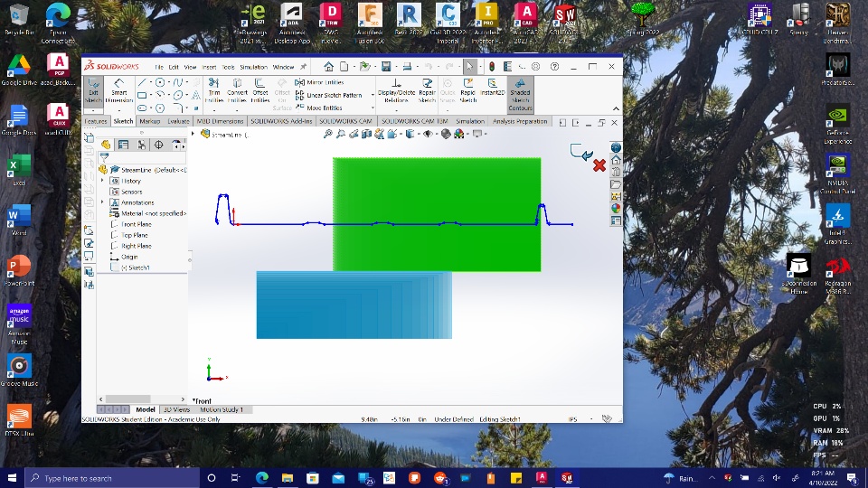Click Linear Sketch Pattern tool

[x=329, y=95]
